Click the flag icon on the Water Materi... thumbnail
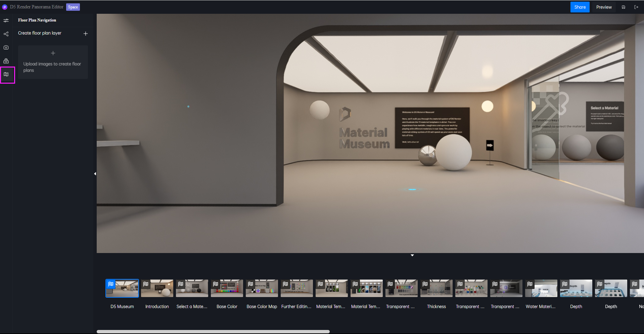This screenshot has height=334, width=644. 530,284
